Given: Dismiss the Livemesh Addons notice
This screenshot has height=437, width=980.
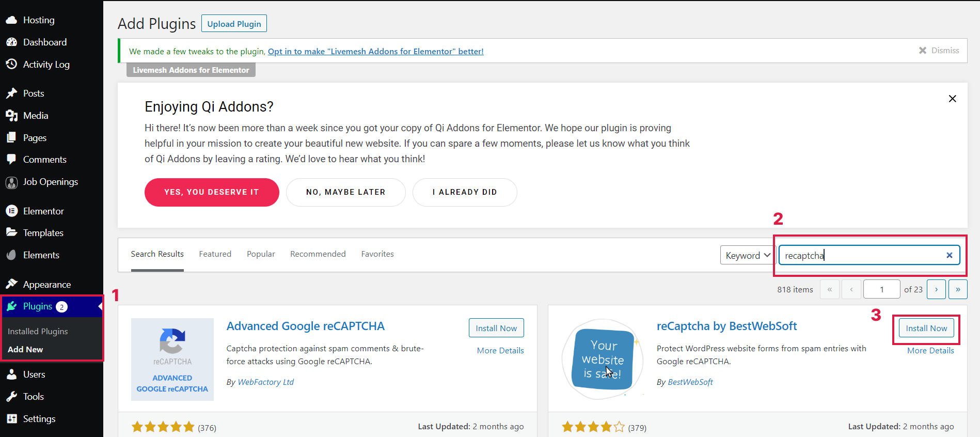Looking at the screenshot, I should point(939,50).
